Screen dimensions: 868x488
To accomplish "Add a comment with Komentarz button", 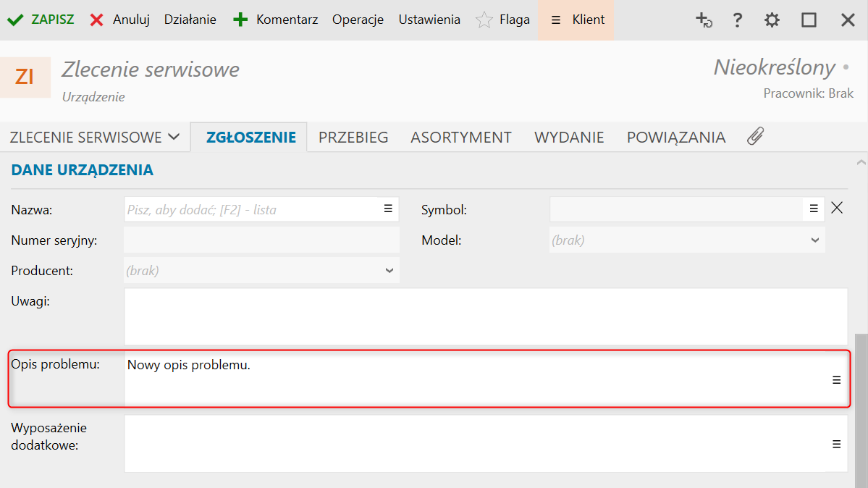I will 276,20.
